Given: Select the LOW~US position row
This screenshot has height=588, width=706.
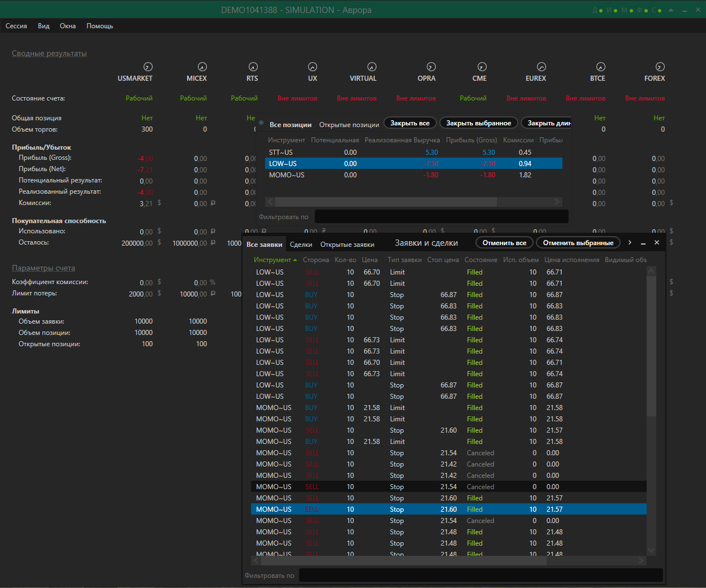Looking at the screenshot, I should pos(414,164).
